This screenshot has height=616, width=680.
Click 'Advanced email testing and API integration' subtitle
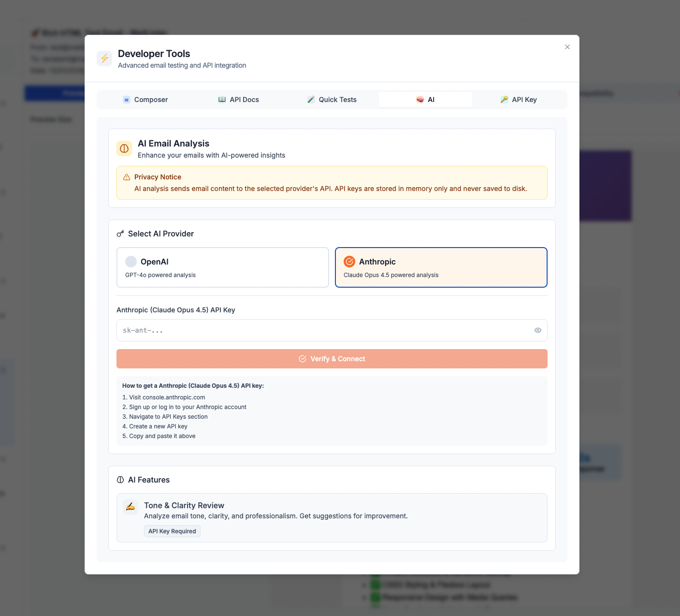[x=182, y=65]
